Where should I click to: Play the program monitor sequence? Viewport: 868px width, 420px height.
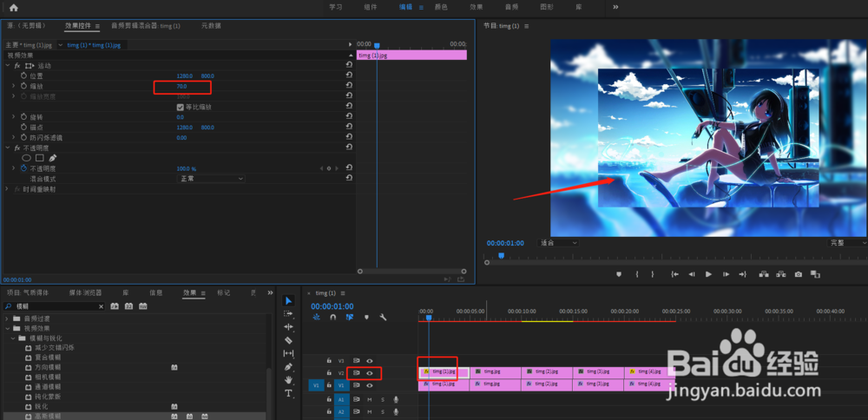point(708,274)
